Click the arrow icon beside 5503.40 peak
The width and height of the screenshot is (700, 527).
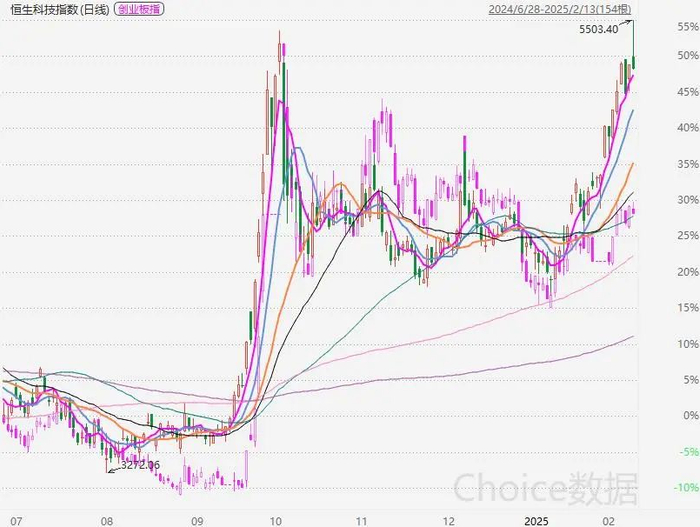[626, 24]
